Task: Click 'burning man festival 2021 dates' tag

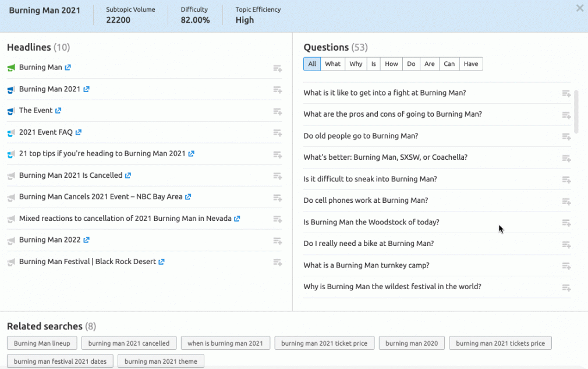Action: [x=60, y=361]
